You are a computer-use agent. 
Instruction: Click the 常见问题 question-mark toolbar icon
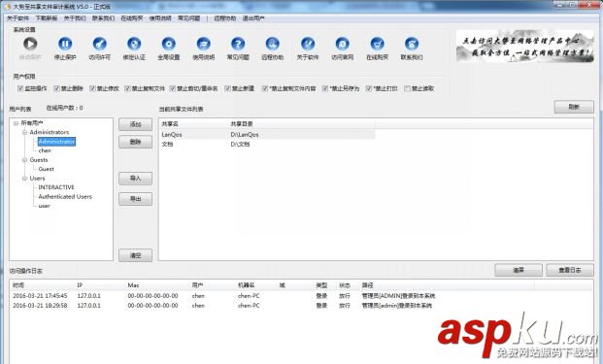238,44
